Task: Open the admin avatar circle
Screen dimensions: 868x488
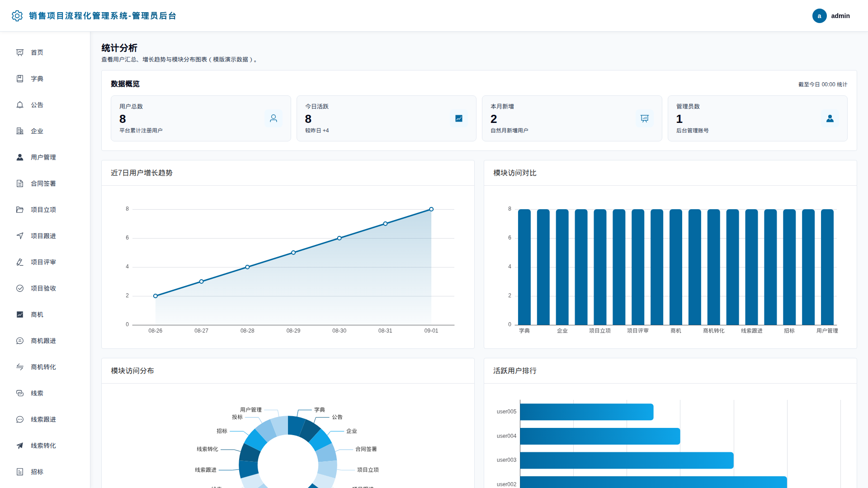Action: pos(819,16)
